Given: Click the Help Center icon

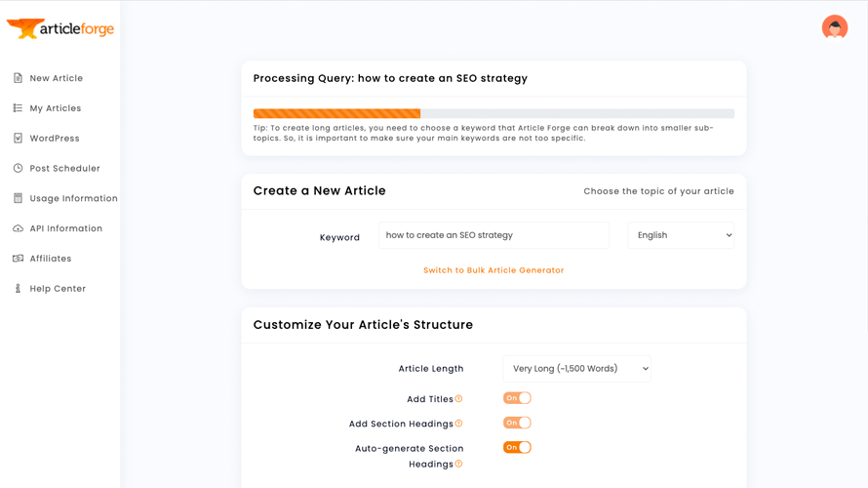Looking at the screenshot, I should (x=18, y=288).
